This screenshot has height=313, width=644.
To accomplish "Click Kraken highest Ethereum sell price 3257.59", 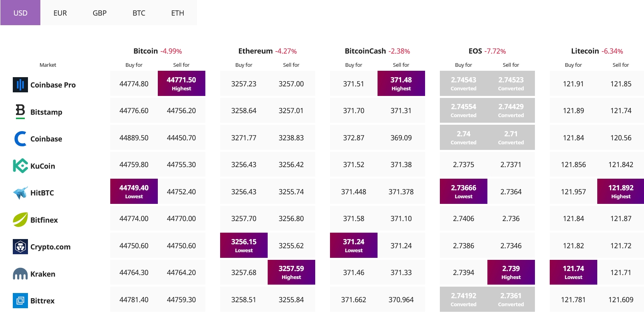I will (x=291, y=272).
